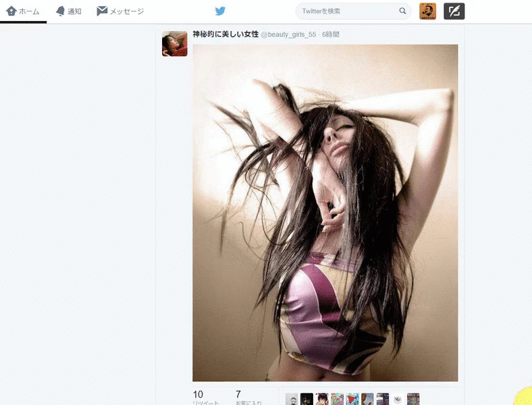The width and height of the screenshot is (532, 405).
Task: Open the 通知 notifications tab
Action: pos(69,11)
